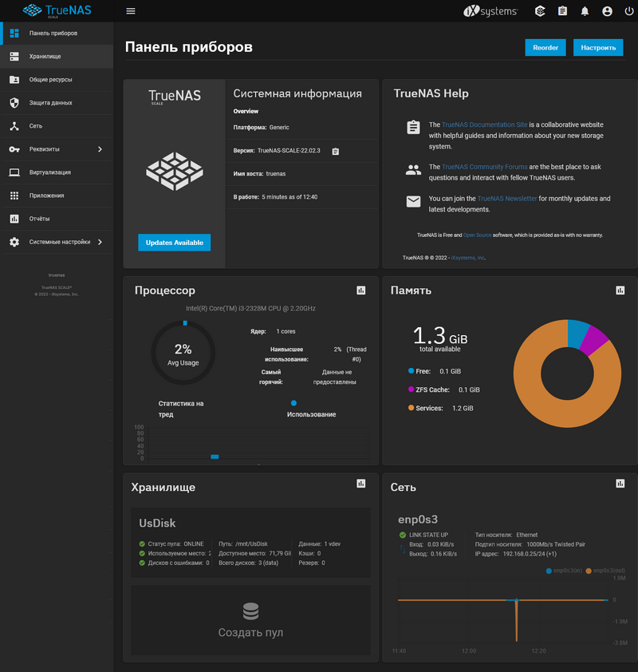
Task: Click the Путь /mnt/UsDisk text
Action: tap(243, 544)
